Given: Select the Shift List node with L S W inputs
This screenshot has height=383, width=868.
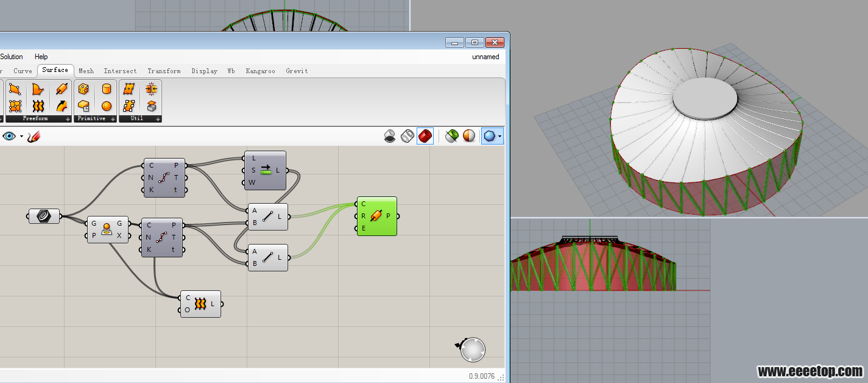Looking at the screenshot, I should [266, 170].
